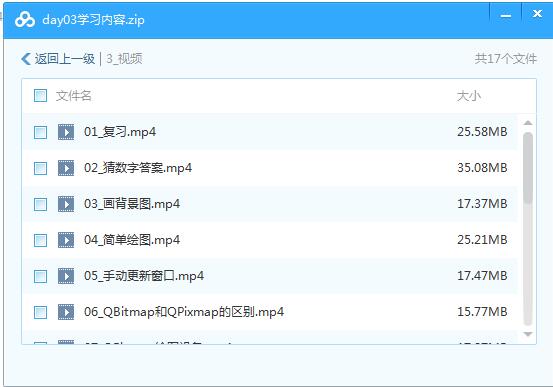The width and height of the screenshot is (553, 387).
Task: Click the scrollbar up arrow
Action: [x=528, y=123]
